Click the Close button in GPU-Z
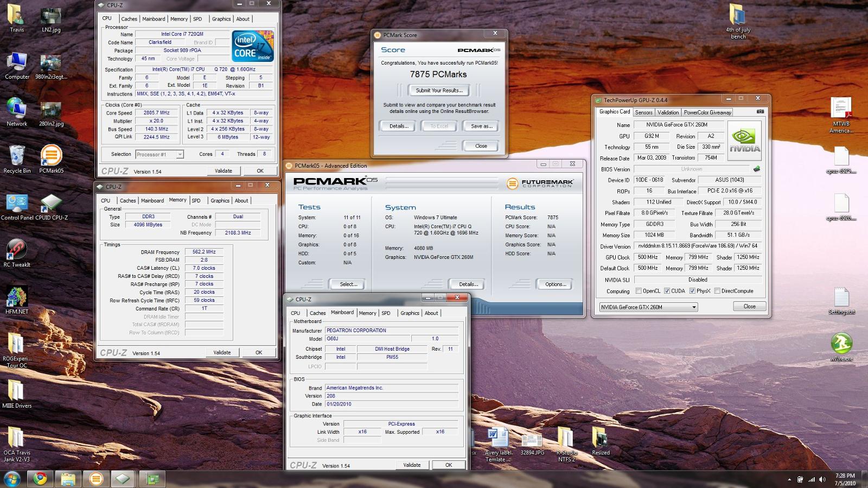This screenshot has width=868, height=488. coord(749,307)
